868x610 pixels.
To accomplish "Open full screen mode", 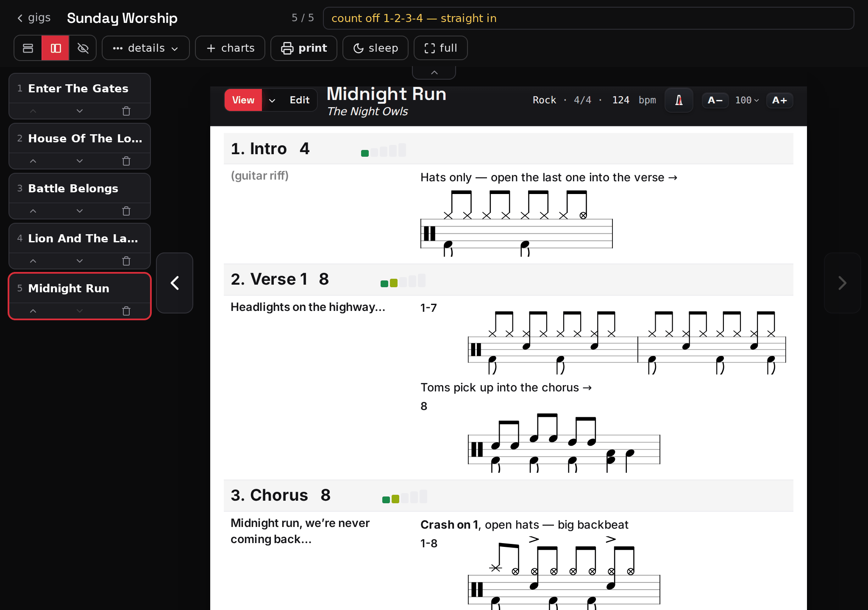I will (x=441, y=48).
